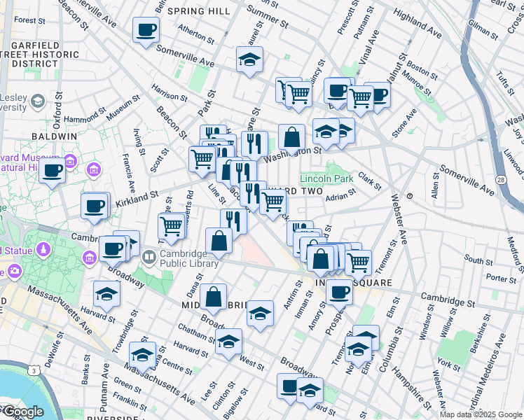Click cafe marker on Broadway near Cambridge St

[x=113, y=249]
